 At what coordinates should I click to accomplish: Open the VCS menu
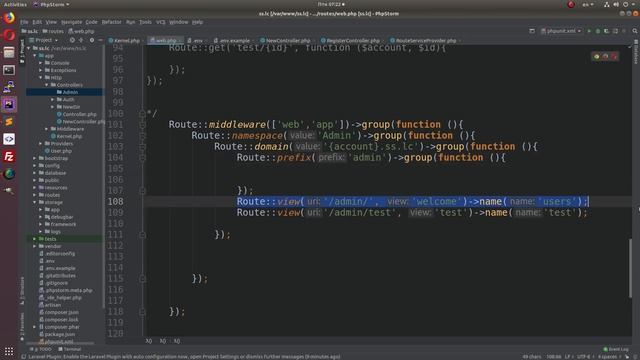[161, 22]
